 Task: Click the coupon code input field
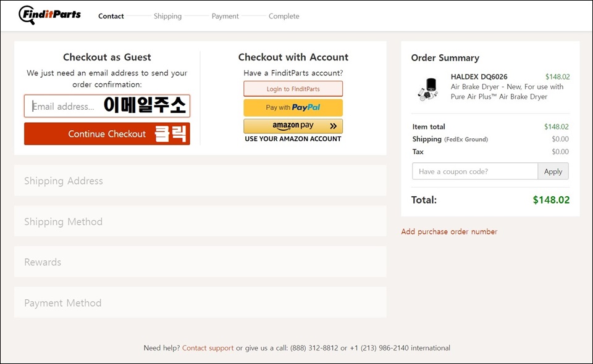pos(475,171)
